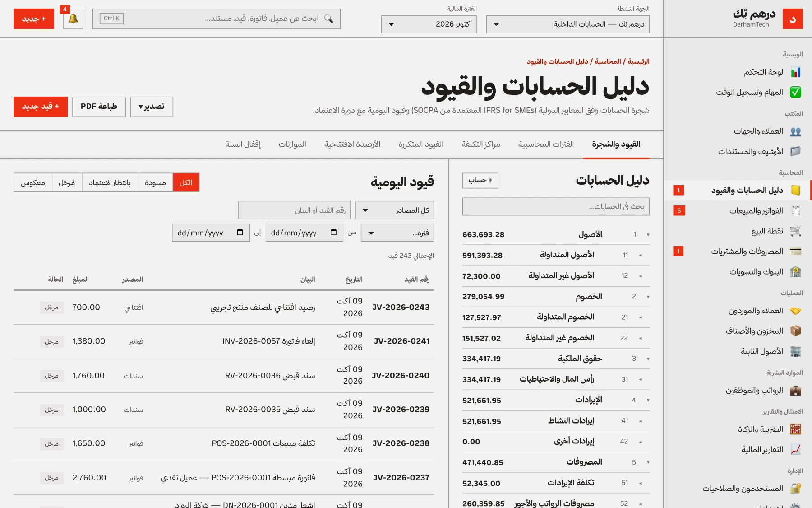
Task: Switch to مراكز التكلفة tab
Action: pos(481,144)
